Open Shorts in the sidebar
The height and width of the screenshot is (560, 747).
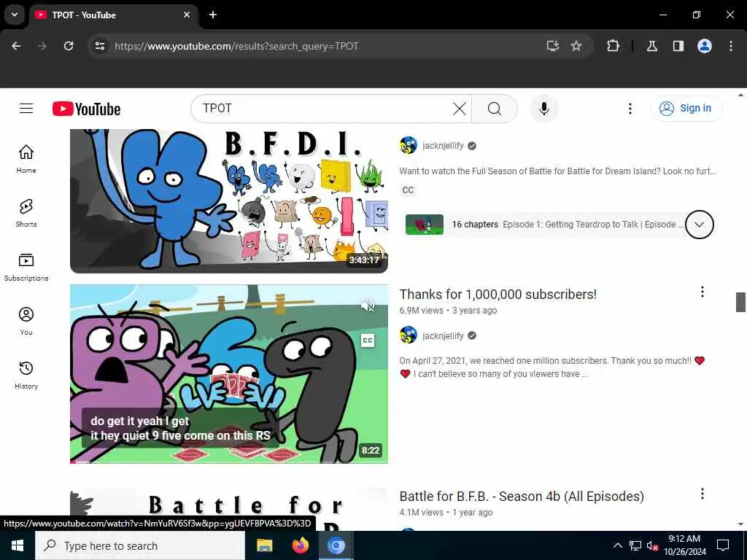coord(26,213)
